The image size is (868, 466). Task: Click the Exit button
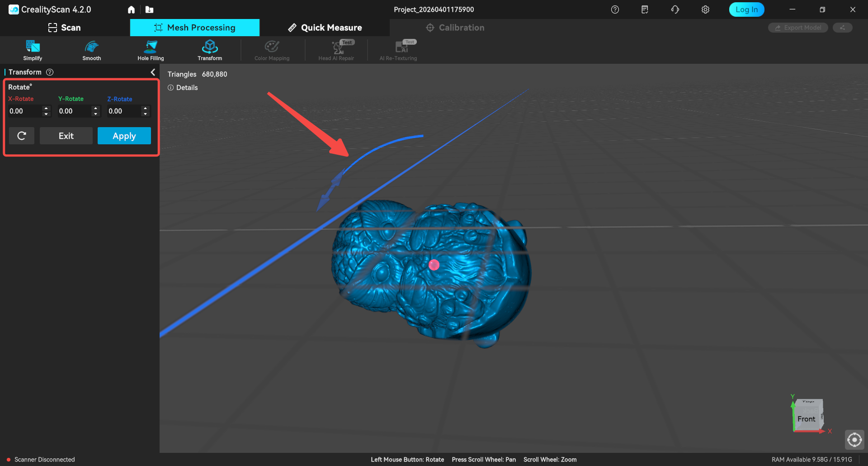pyautogui.click(x=66, y=136)
